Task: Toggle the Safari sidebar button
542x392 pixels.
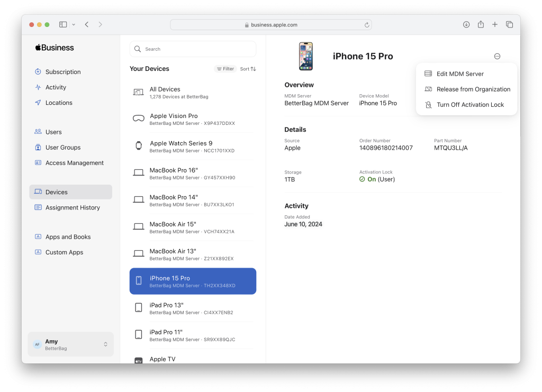Action: (63, 24)
